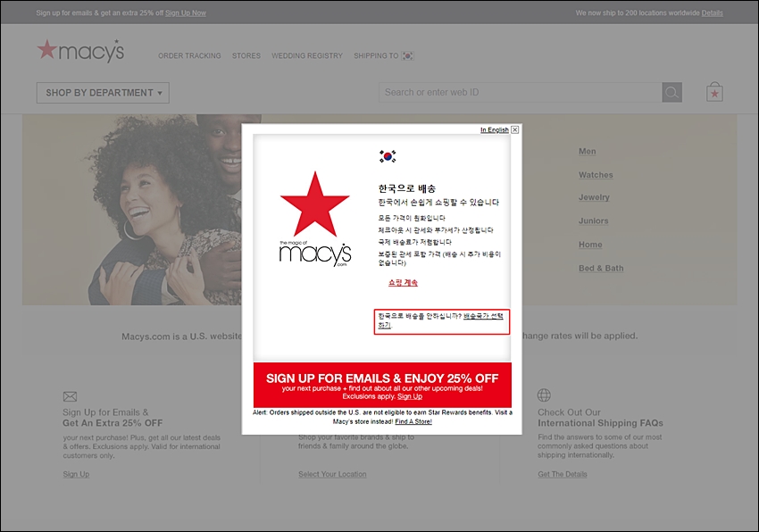Click Shipping To in the header

376,55
